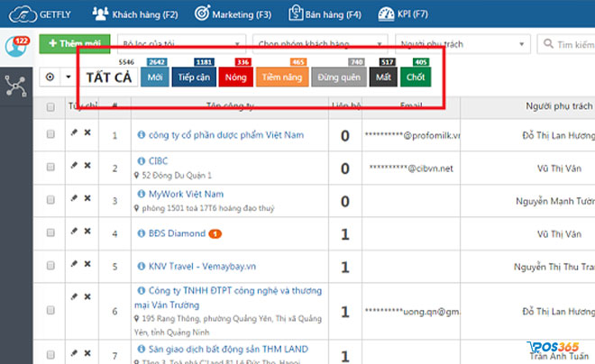Expand the small caret beside the target icon
Viewport: 595px width, 364px height.
pos(69,77)
